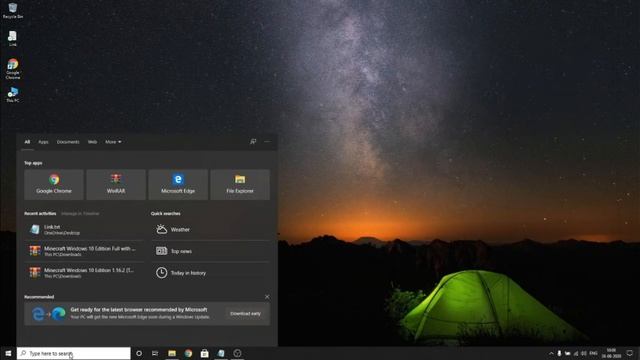Screen dimensions: 640x360
Task: Click the microphone tray icon
Action: pyautogui.click(x=559, y=353)
